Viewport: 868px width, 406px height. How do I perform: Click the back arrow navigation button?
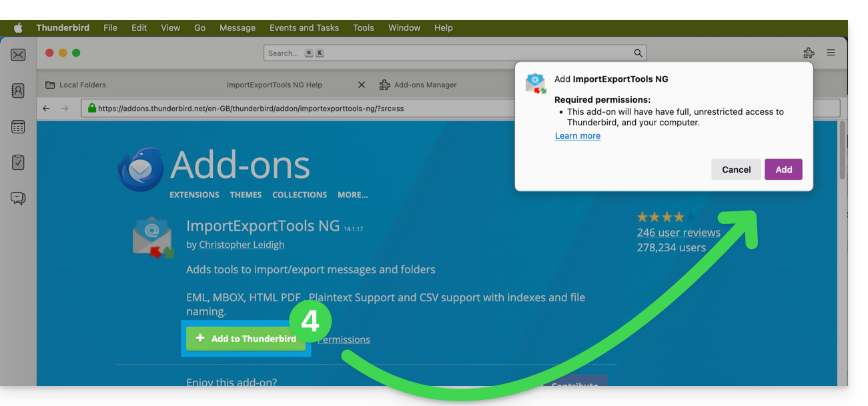click(x=46, y=108)
